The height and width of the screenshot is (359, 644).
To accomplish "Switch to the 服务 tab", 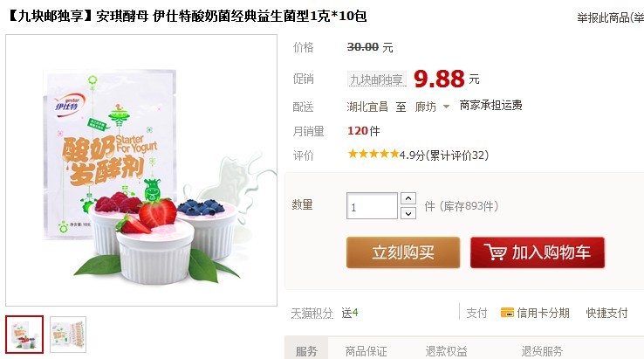I will pyautogui.click(x=306, y=351).
